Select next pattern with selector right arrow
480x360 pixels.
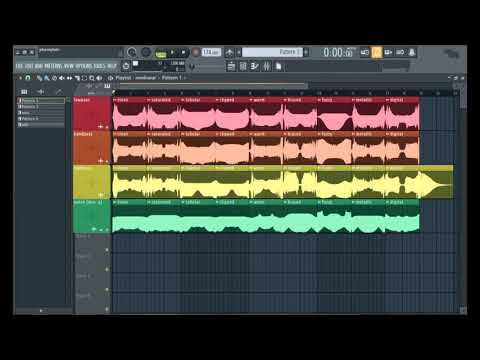click(306, 52)
